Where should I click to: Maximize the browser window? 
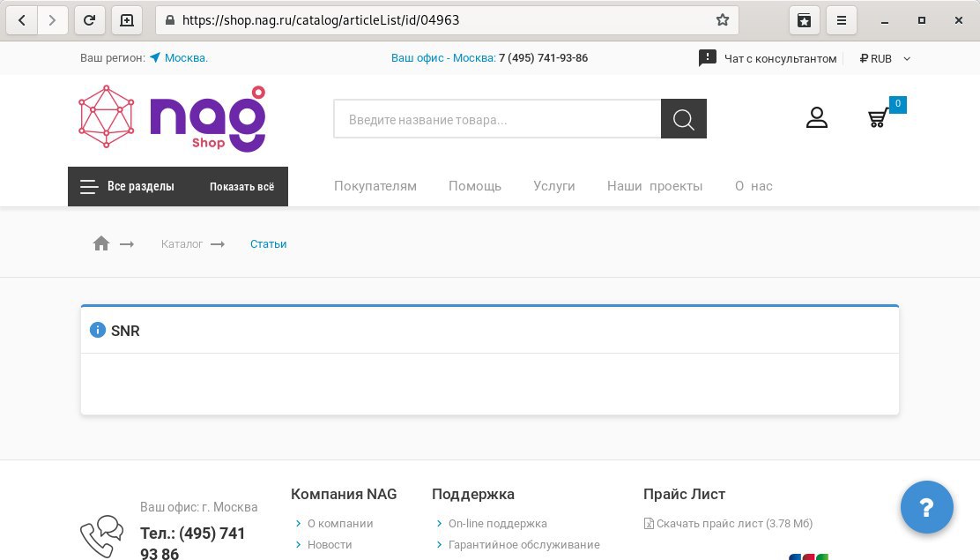(921, 20)
